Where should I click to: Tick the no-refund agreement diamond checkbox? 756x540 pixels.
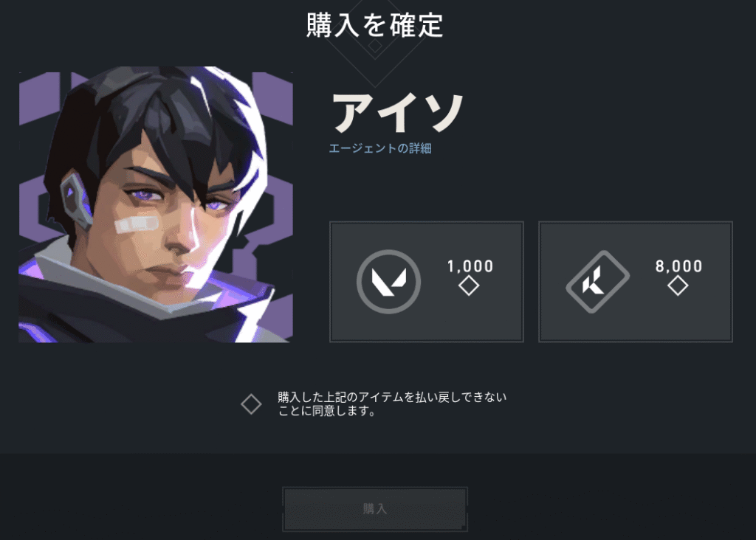point(251,404)
